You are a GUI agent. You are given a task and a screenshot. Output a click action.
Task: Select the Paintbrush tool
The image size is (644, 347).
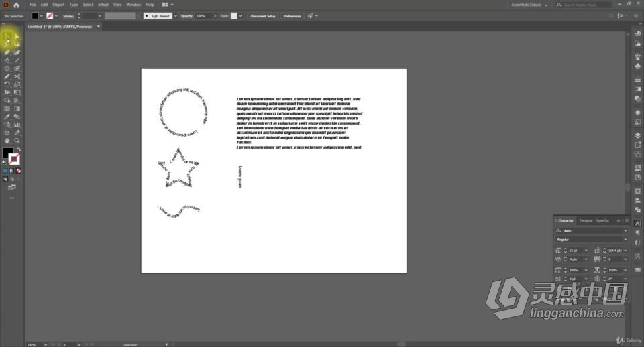[17, 68]
